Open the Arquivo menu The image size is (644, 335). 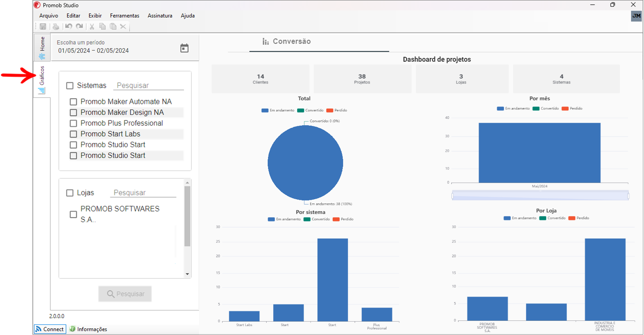tap(49, 16)
